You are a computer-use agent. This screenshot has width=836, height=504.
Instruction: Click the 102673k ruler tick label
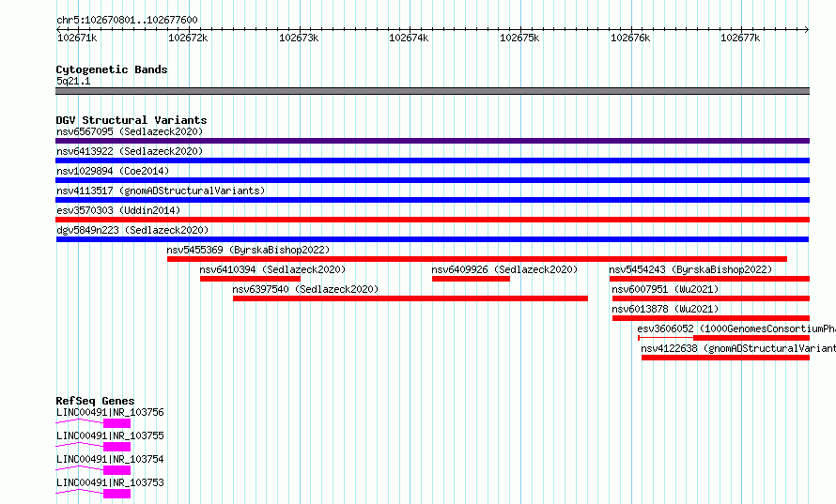[299, 38]
